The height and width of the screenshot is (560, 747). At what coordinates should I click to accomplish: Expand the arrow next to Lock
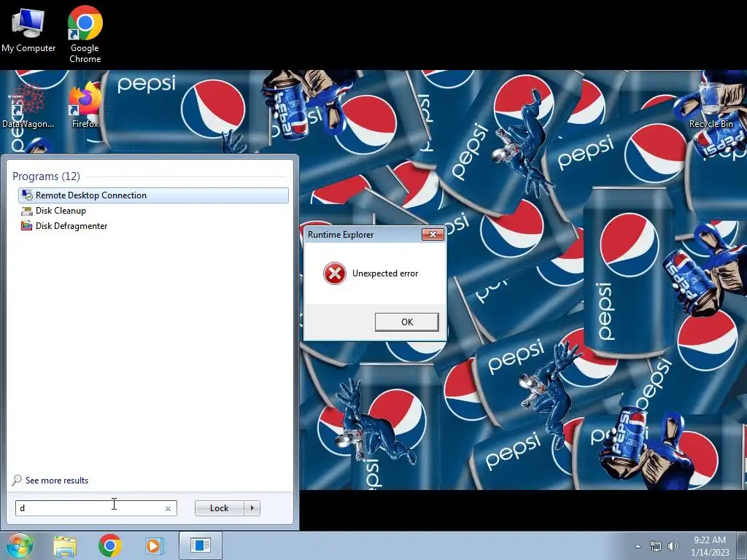pos(252,508)
